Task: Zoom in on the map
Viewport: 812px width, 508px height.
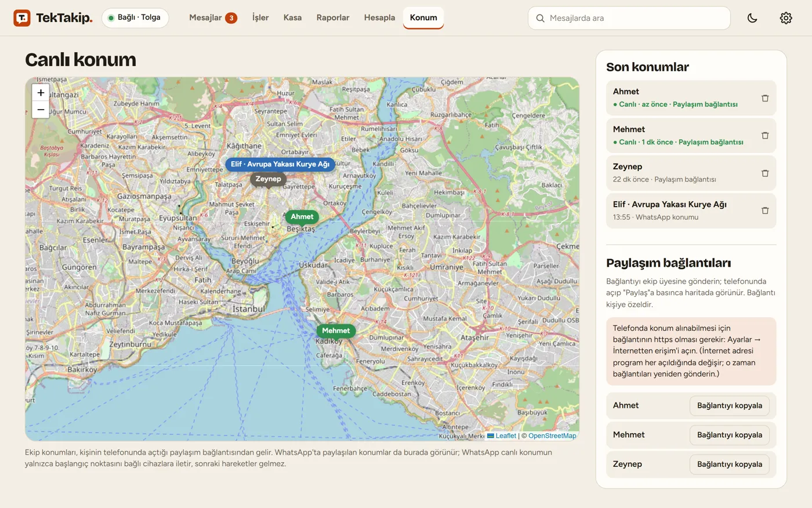Action: click(x=41, y=92)
